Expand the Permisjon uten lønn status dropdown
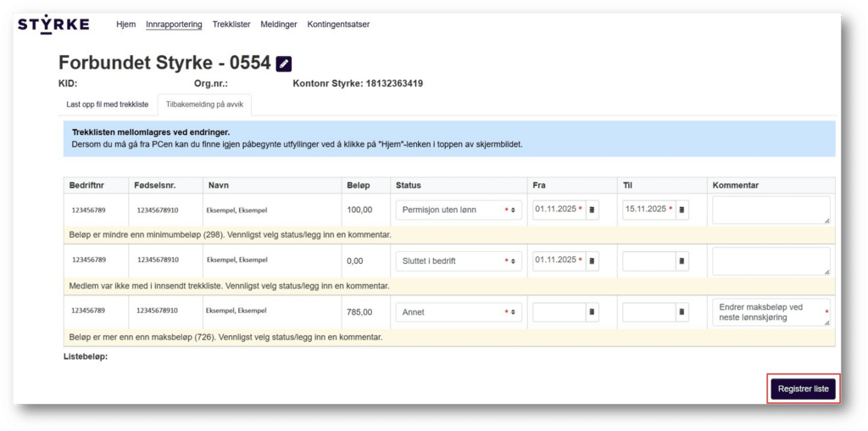 458,210
